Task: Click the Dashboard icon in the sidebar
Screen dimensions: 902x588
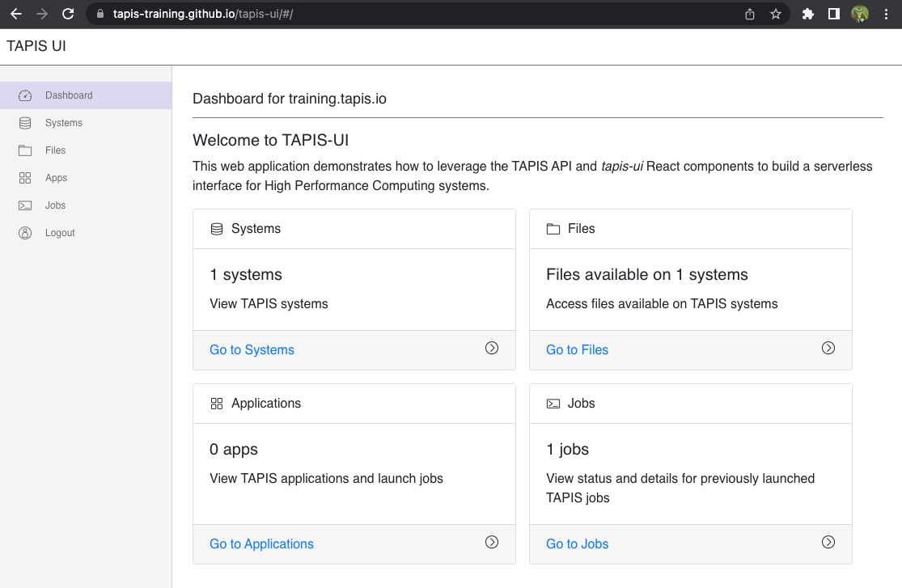Action: (23, 95)
